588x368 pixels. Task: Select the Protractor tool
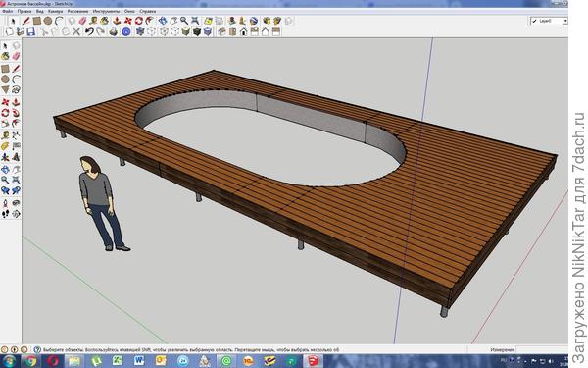[x=5, y=146]
